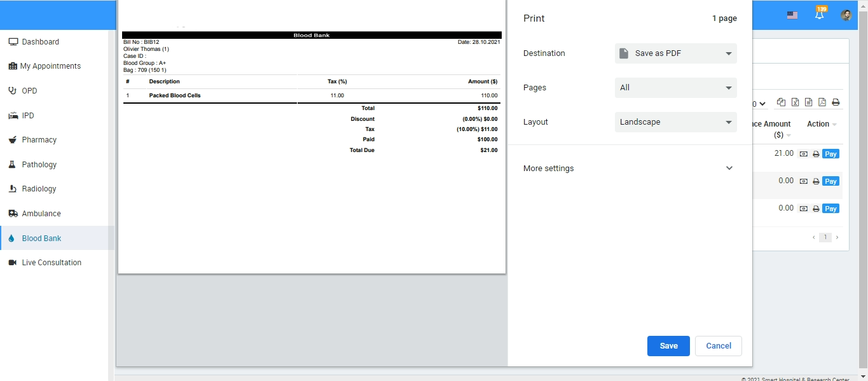Screen dimensions: 868x381
Task: Open the Pages dropdown set to All
Action: [x=675, y=88]
